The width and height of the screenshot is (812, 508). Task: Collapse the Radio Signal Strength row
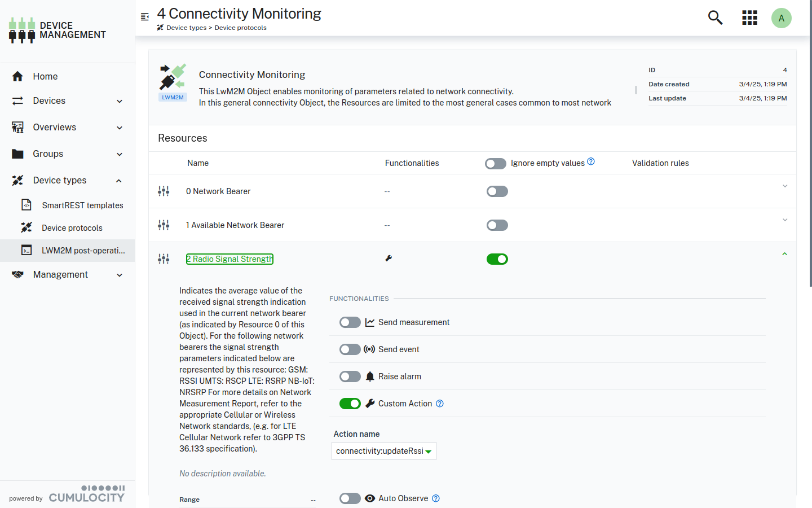[x=784, y=254]
